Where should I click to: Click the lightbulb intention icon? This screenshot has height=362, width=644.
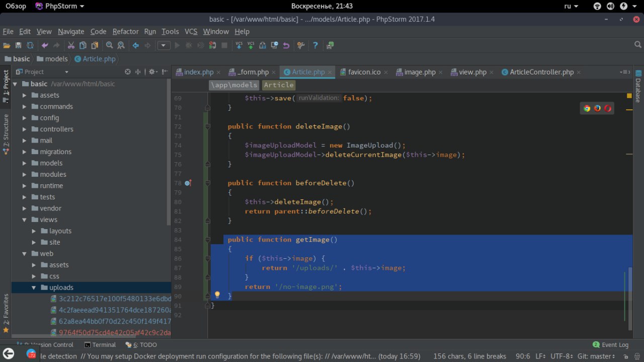217,295
